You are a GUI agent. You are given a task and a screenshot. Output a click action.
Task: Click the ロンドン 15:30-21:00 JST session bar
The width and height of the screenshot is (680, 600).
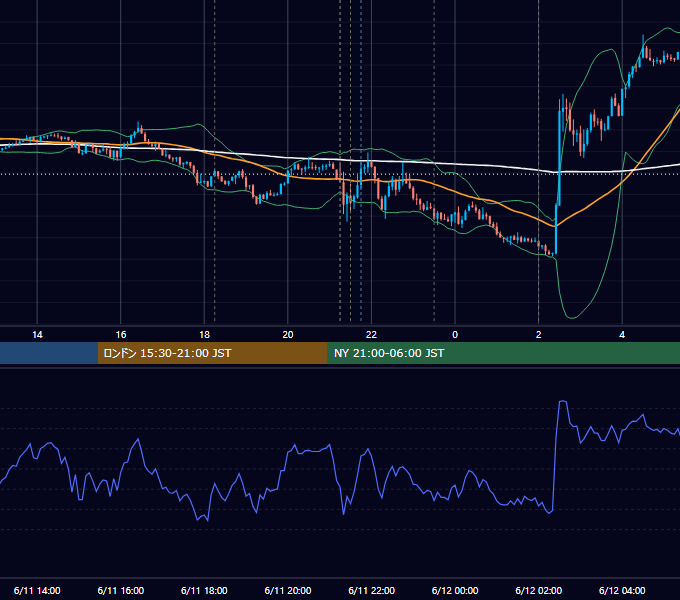point(212,353)
